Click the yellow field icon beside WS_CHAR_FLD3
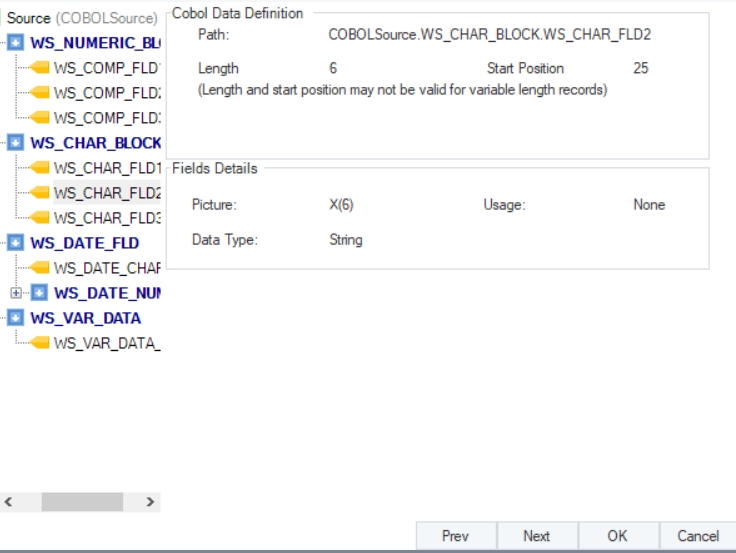The height and width of the screenshot is (553, 736). click(x=39, y=218)
